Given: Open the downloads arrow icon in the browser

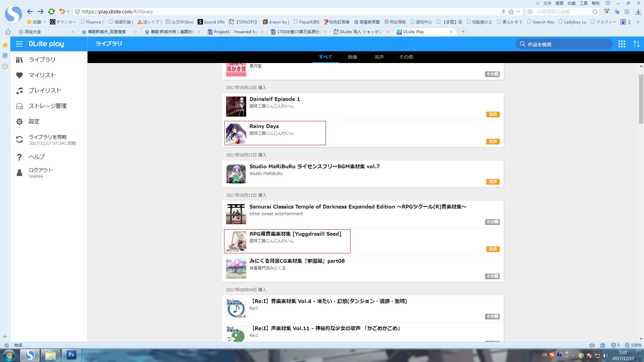Looking at the screenshot, I should click(638, 12).
